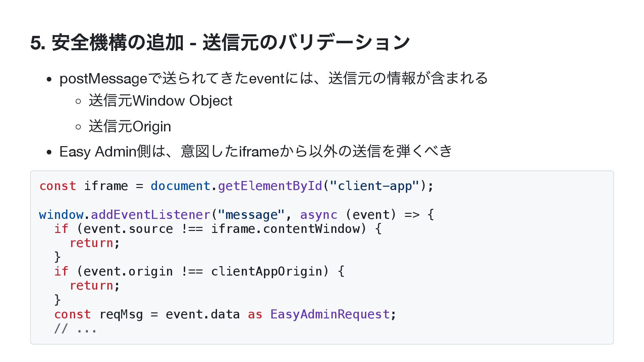Click the line 'if (event.source !== iframe.contentWindow)'
Viewport: 644px width, 362px height.
pyautogui.click(x=218, y=229)
